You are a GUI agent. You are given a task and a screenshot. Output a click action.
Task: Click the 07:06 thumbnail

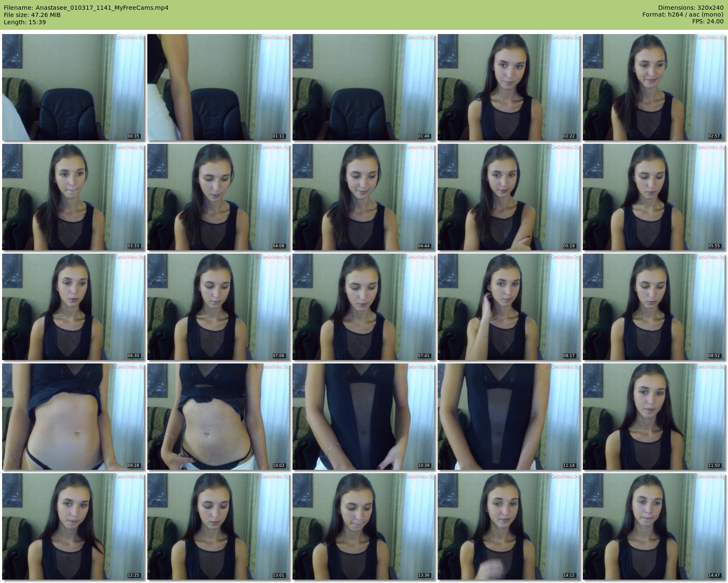[x=218, y=307]
